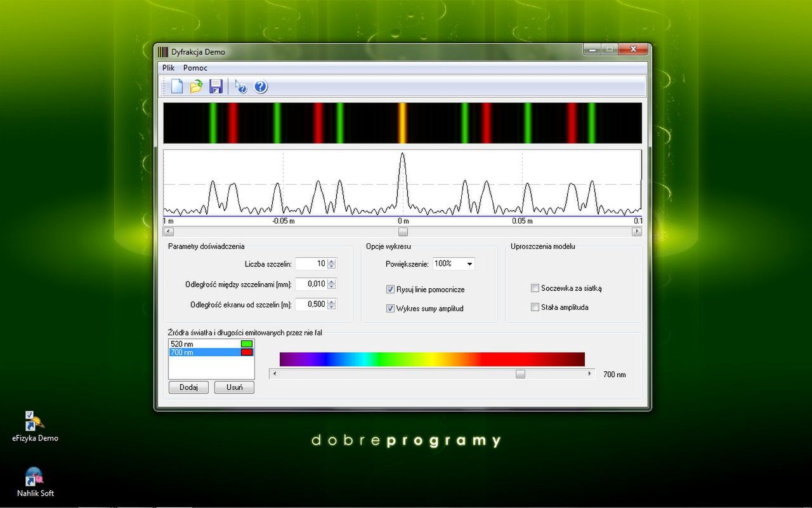Screen dimensions: 812x508
Task: Open the Pomoc menu
Action: click(195, 68)
